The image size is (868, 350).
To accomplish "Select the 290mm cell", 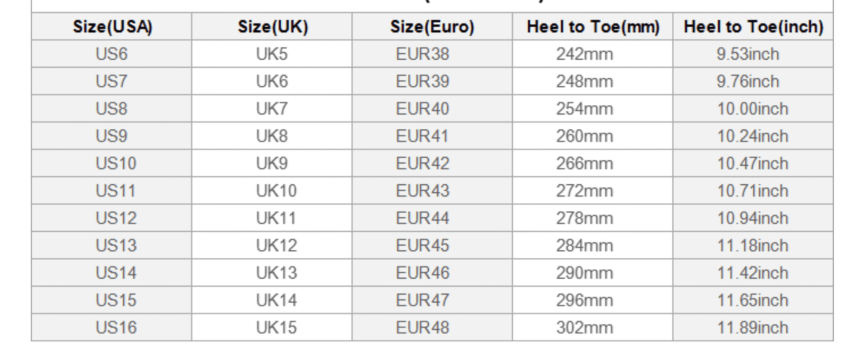I will point(584,272).
